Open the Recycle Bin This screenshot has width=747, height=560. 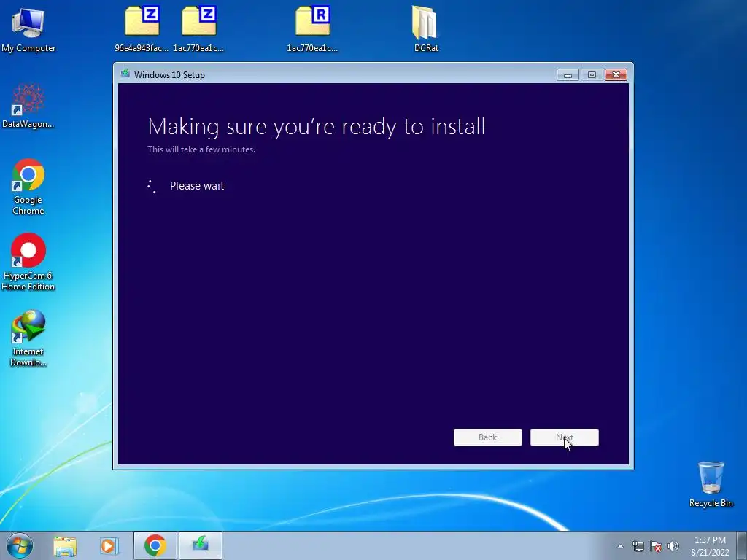(711, 484)
